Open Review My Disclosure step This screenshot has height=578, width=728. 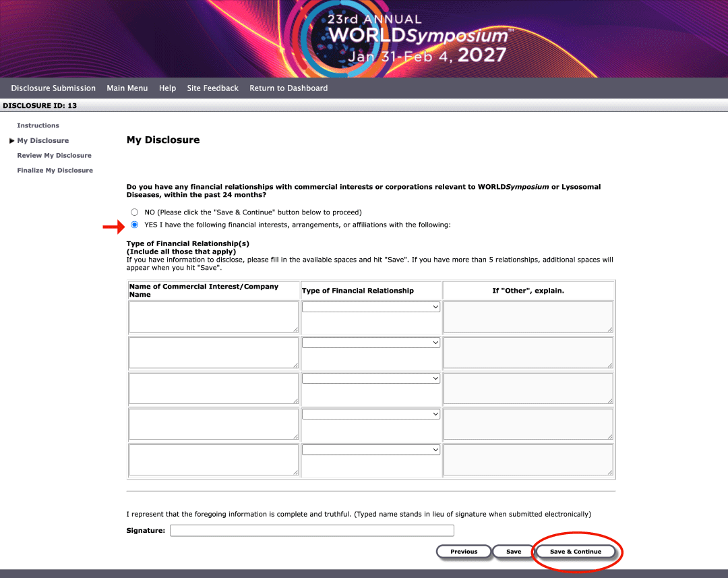(x=55, y=155)
